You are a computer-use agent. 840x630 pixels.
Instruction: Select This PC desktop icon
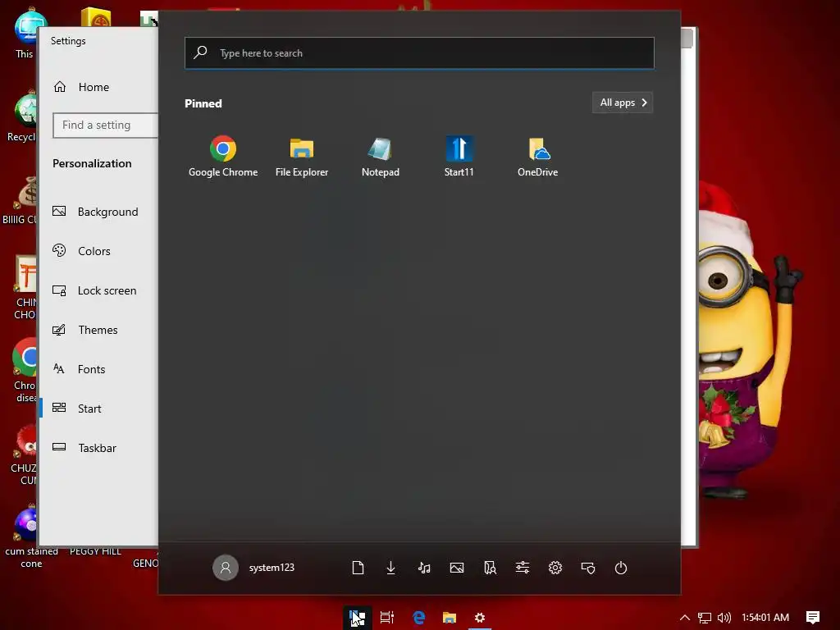[25, 34]
